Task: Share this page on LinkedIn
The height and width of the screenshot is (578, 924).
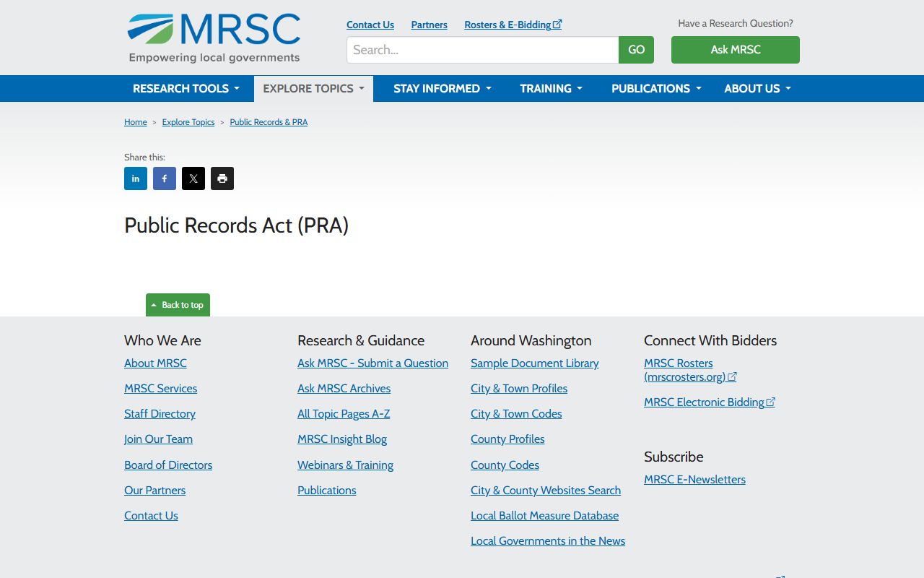Action: pos(136,178)
